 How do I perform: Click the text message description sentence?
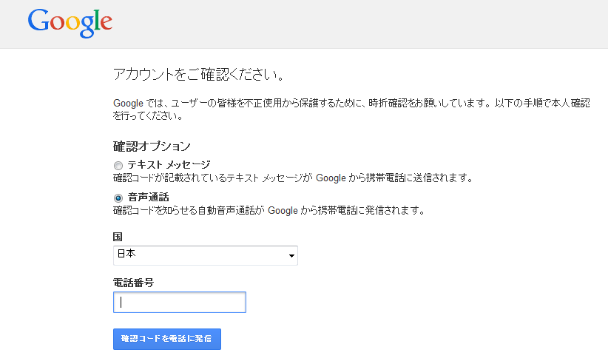294,178
